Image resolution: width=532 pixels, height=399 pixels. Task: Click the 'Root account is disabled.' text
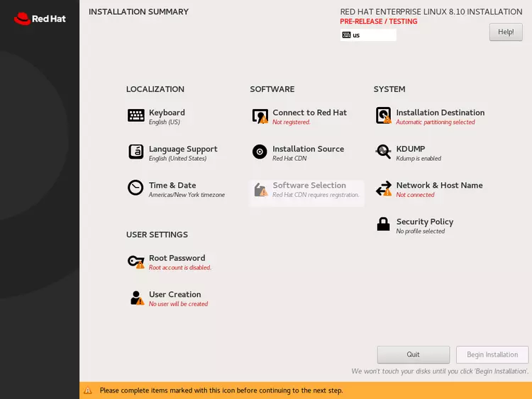pyautogui.click(x=179, y=268)
